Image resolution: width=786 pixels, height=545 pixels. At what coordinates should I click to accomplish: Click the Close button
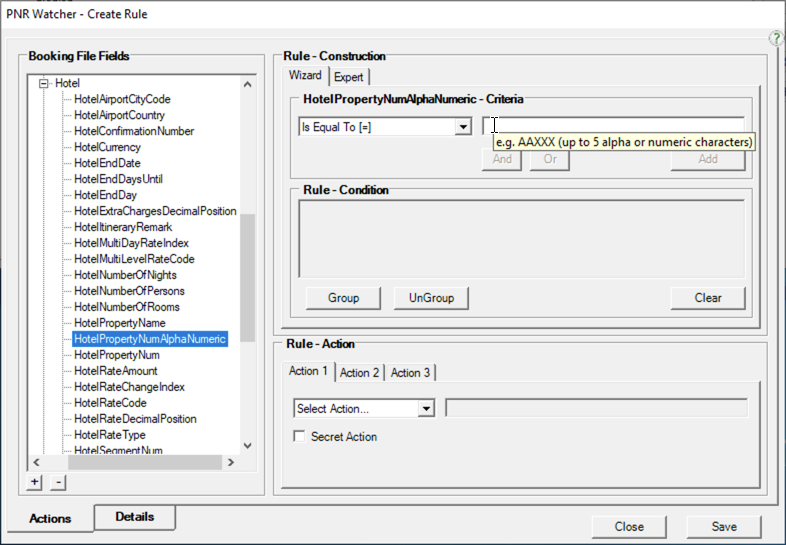click(x=629, y=527)
